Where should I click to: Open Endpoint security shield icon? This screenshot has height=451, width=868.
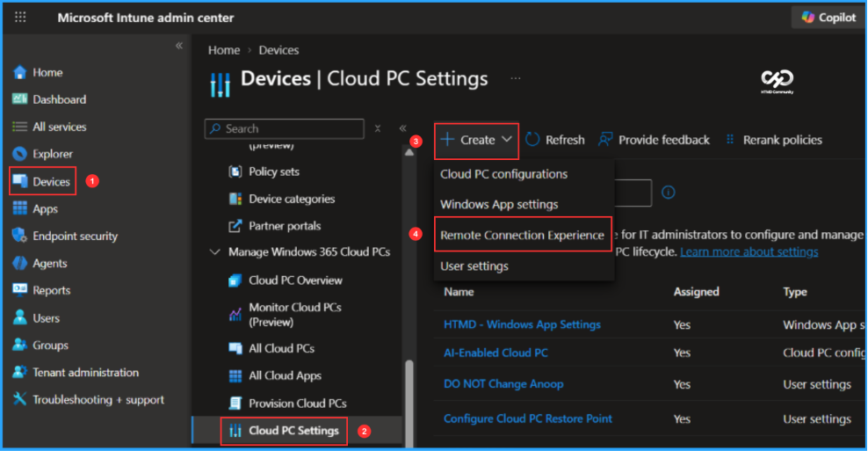[20, 236]
